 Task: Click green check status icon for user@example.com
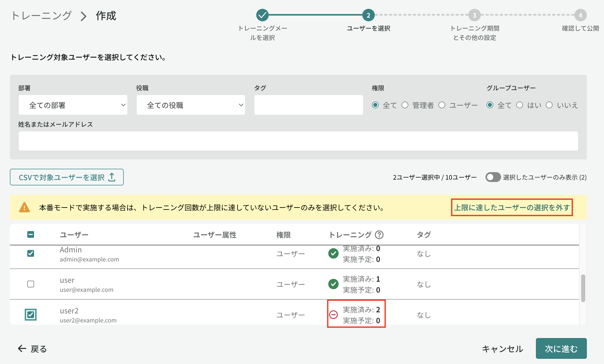pyautogui.click(x=333, y=284)
